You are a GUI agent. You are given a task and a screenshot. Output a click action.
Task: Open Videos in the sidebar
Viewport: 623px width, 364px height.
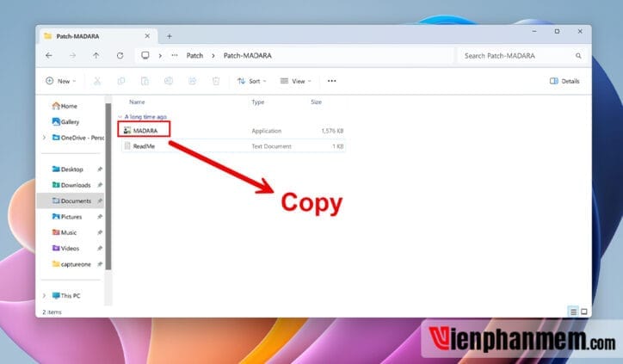coord(65,249)
